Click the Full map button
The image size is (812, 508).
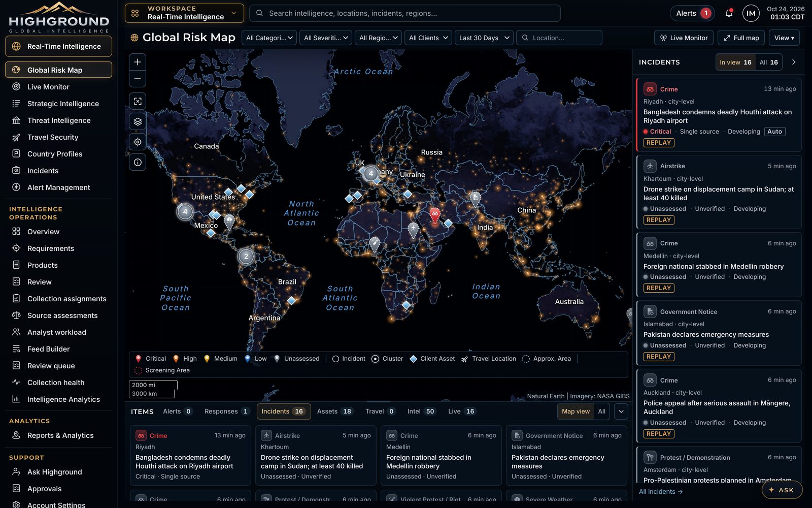click(x=741, y=38)
